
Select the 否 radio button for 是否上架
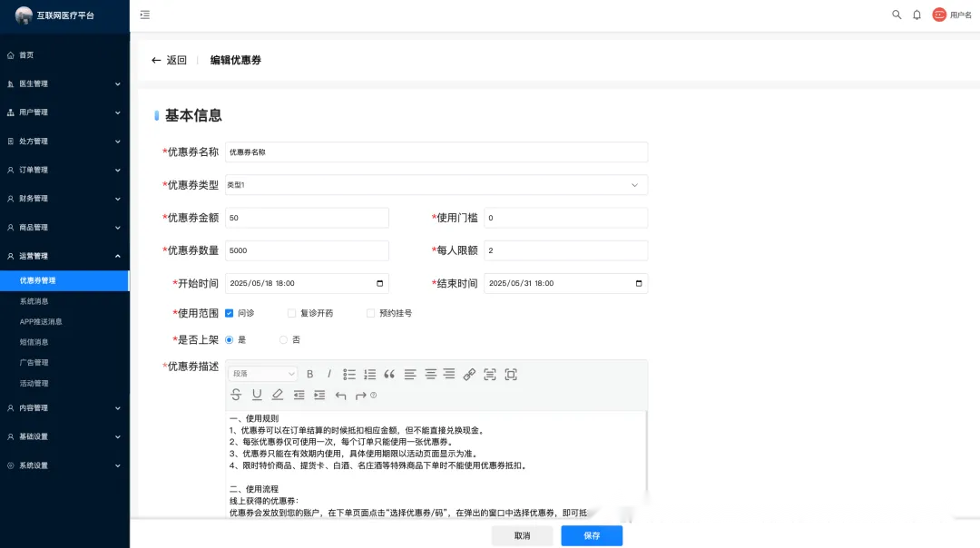[x=284, y=339]
